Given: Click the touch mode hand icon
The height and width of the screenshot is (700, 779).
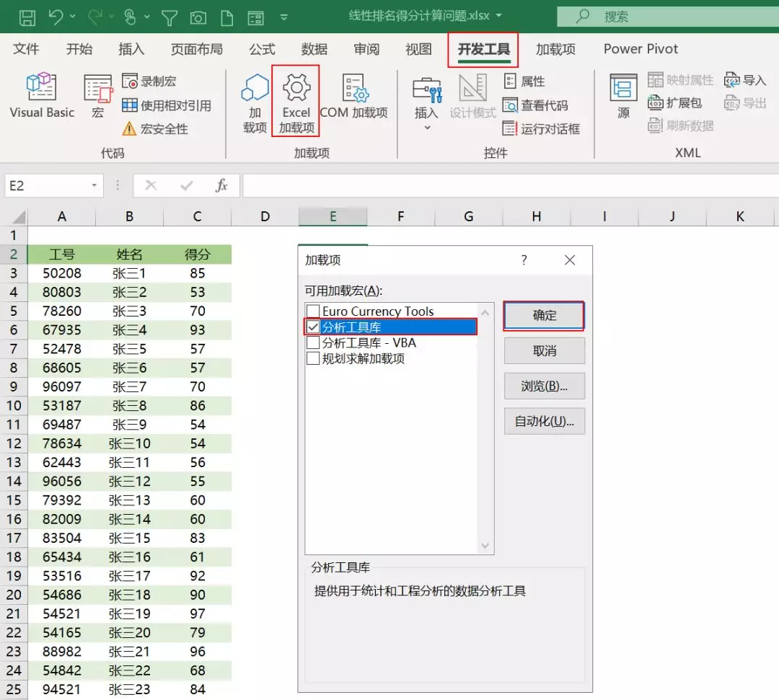Looking at the screenshot, I should coord(130,17).
